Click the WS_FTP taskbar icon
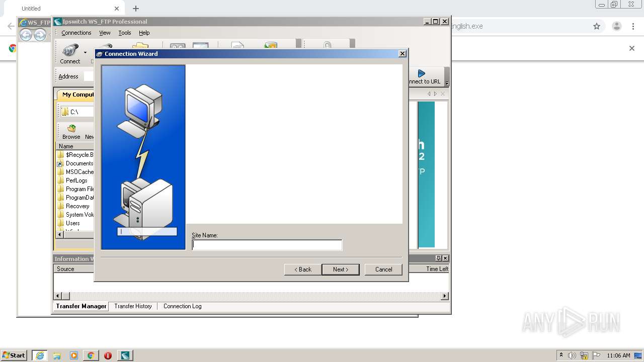The width and height of the screenshot is (644, 362). click(125, 355)
